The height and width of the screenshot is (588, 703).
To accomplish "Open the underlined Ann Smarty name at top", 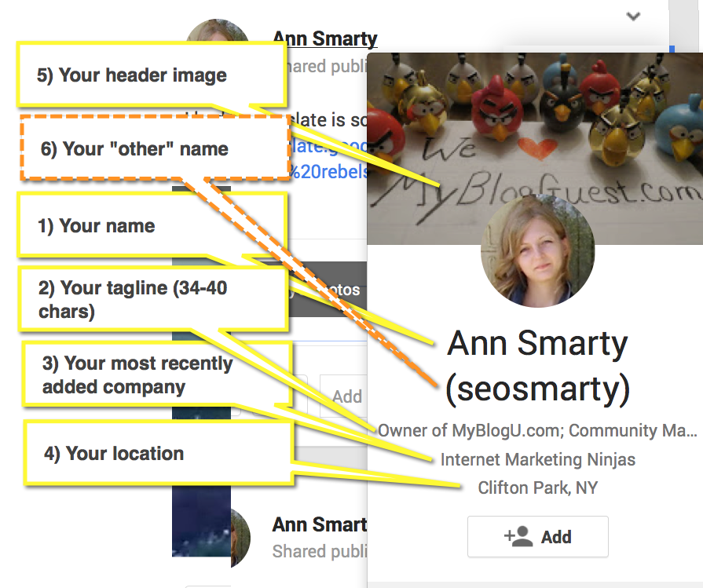I will (x=324, y=38).
